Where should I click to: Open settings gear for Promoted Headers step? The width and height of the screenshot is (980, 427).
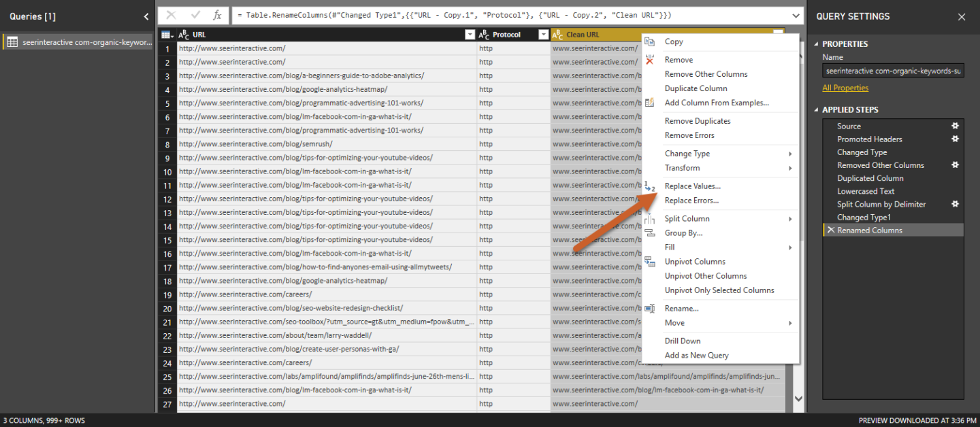tap(955, 139)
